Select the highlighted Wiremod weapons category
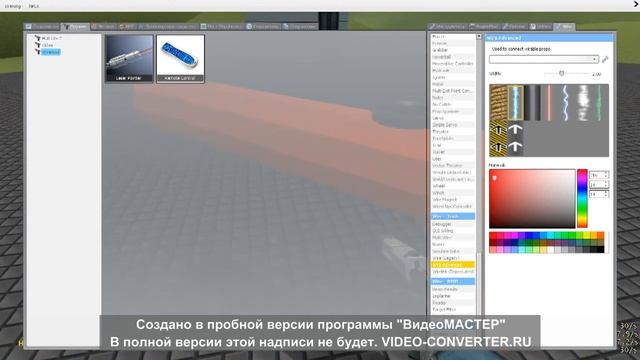640x360 pixels. [51, 52]
